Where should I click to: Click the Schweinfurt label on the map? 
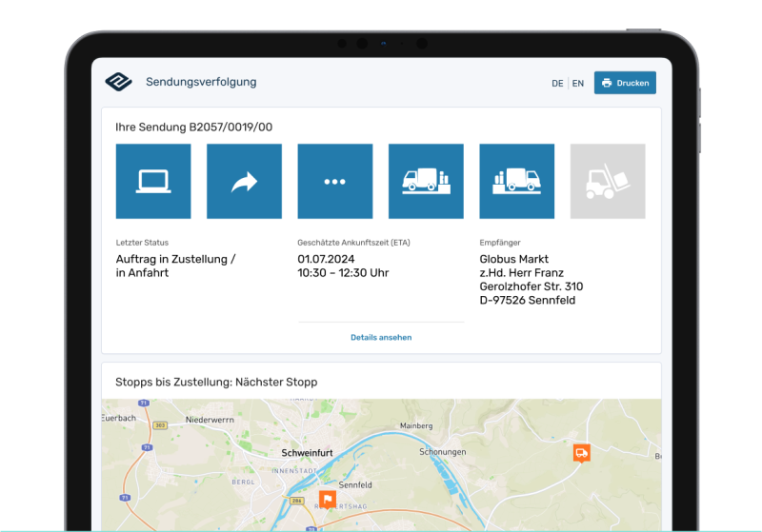coord(307,453)
